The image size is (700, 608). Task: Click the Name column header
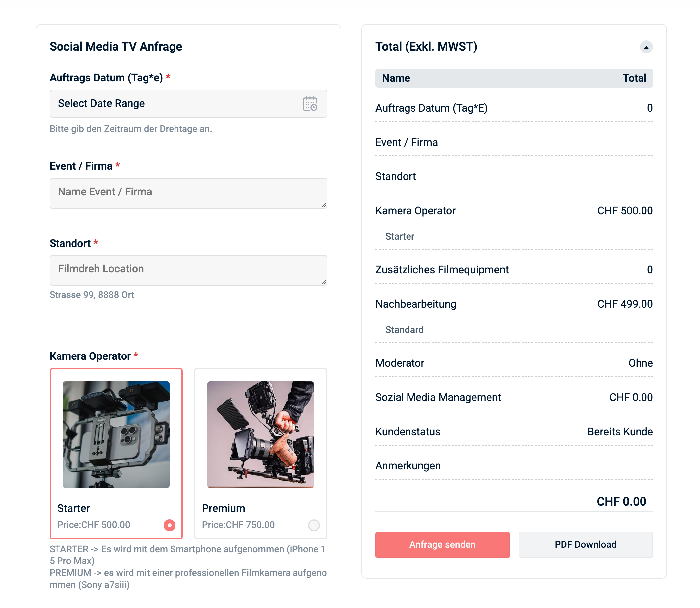[x=396, y=78]
